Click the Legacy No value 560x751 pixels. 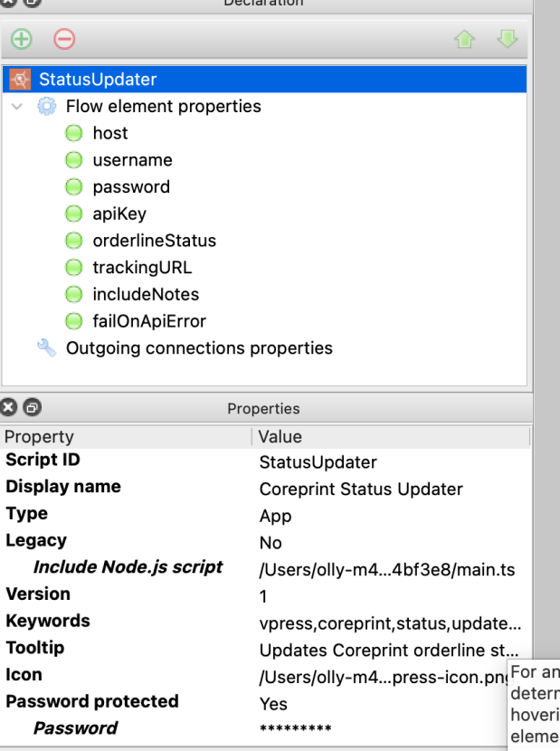(271, 543)
